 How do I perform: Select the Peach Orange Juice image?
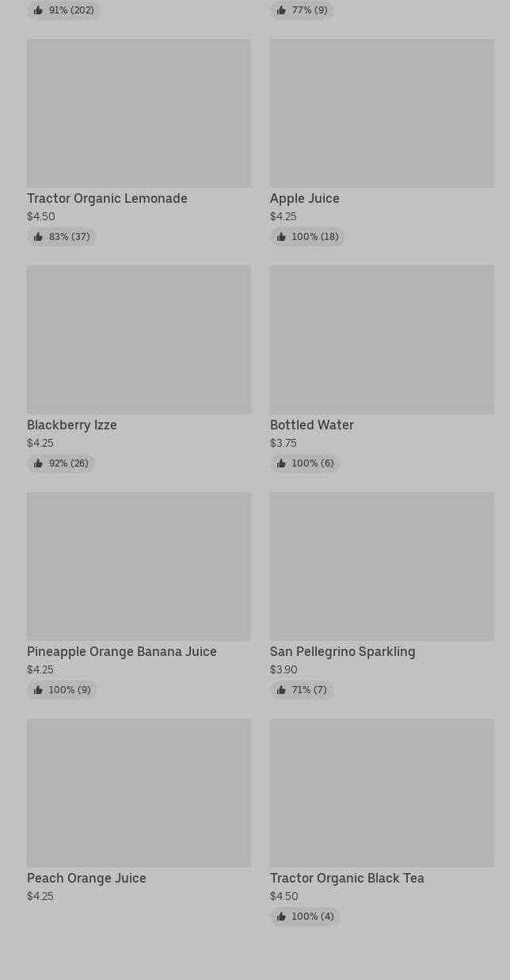point(139,793)
